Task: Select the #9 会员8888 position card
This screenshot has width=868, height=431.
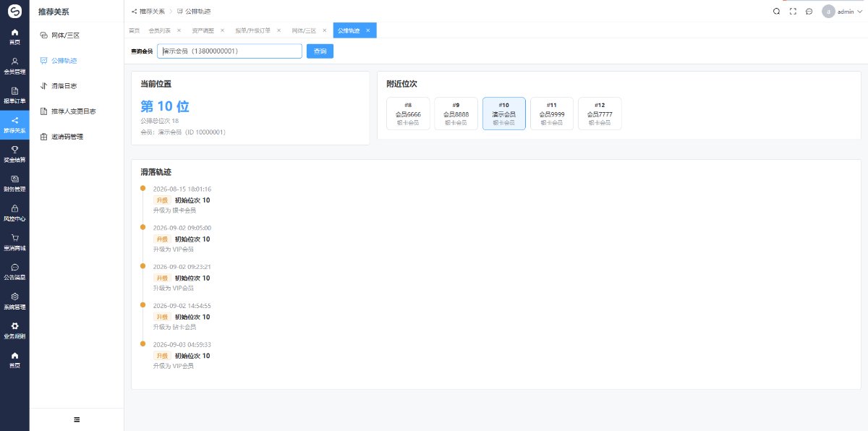Action: coord(456,114)
